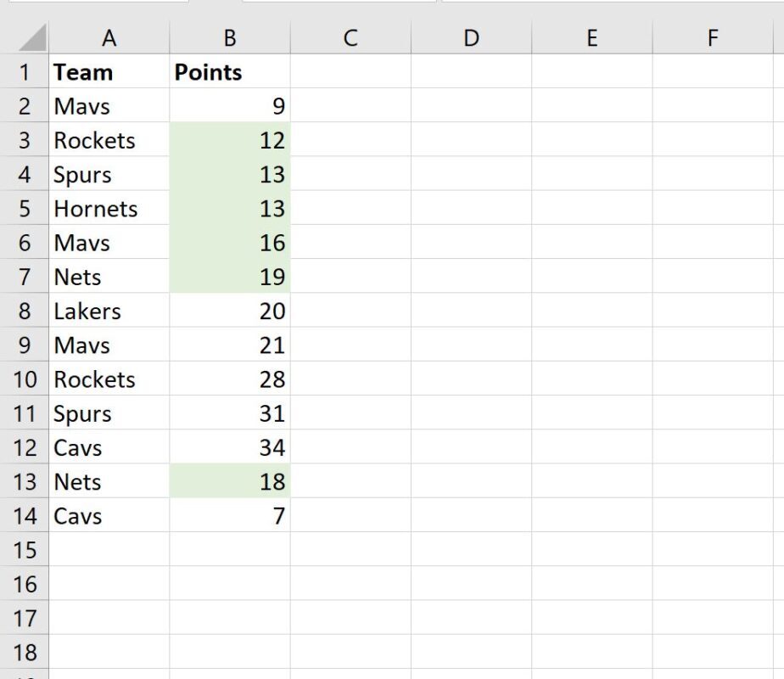
Task: Click column header A
Action: pyautogui.click(x=109, y=37)
